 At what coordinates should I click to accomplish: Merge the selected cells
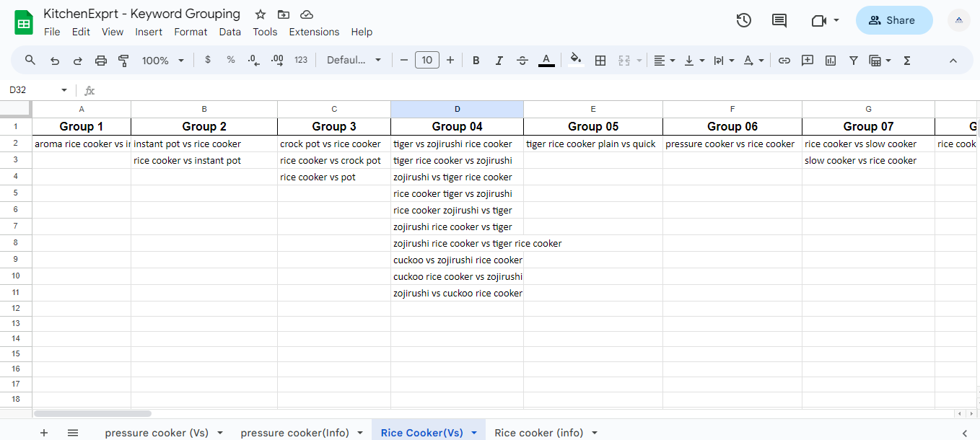tap(625, 61)
